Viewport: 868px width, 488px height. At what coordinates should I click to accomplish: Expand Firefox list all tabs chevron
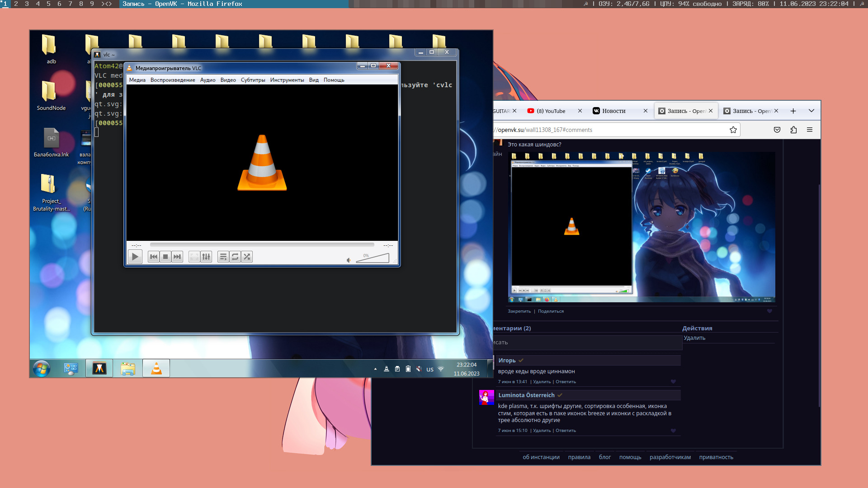click(811, 111)
